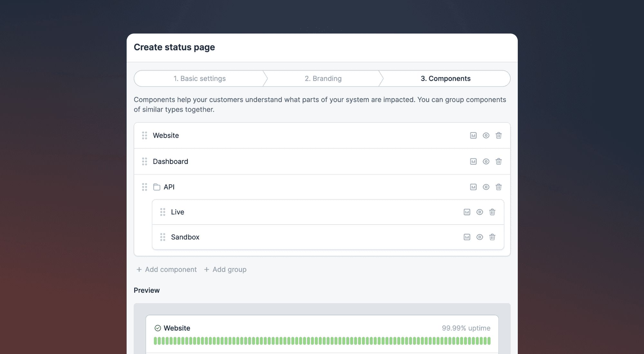Toggle the eye icon for Sandbox

pyautogui.click(x=479, y=237)
